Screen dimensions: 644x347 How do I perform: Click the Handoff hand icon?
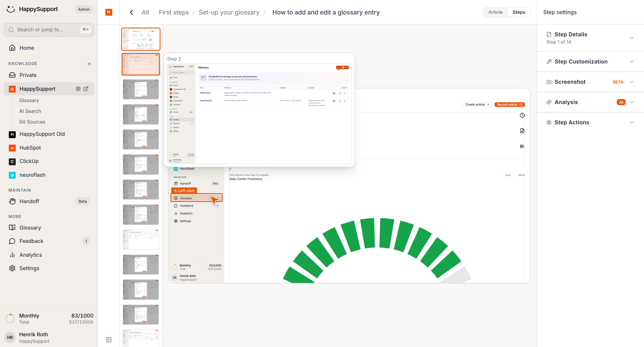coord(12,201)
